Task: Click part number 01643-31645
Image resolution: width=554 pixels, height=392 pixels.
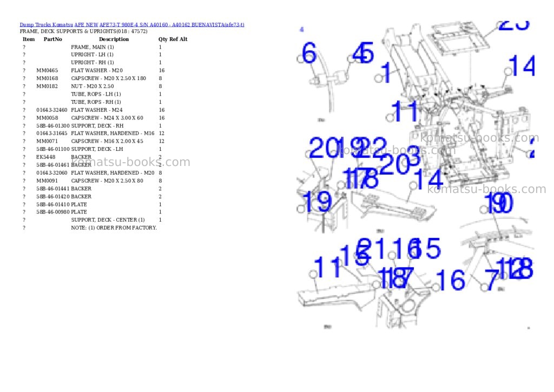Action: point(51,134)
